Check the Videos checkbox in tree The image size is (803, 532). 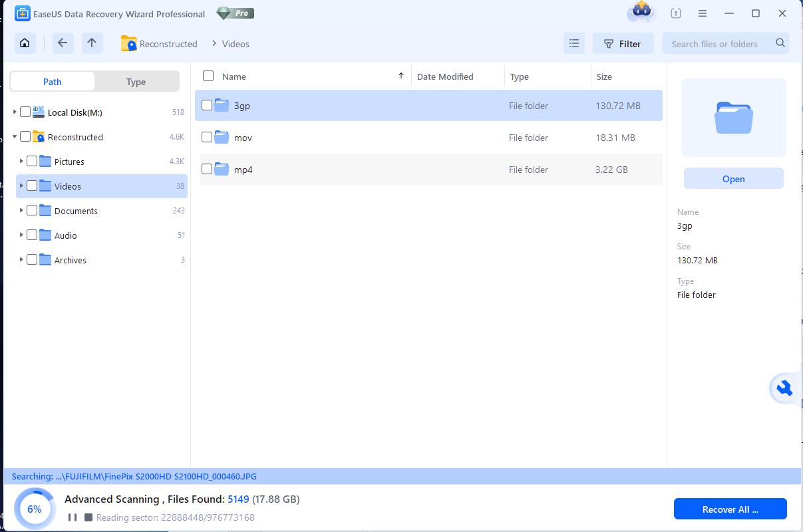pos(32,186)
